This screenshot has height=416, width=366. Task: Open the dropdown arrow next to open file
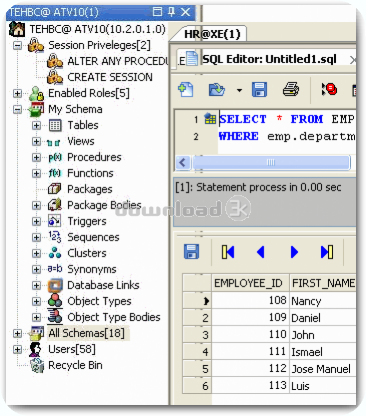point(239,90)
